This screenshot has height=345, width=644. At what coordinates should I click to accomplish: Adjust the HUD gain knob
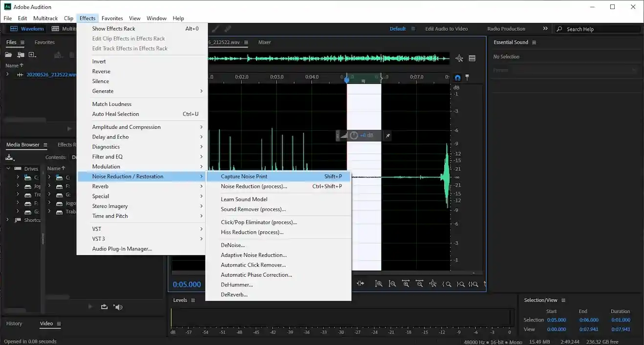click(354, 136)
